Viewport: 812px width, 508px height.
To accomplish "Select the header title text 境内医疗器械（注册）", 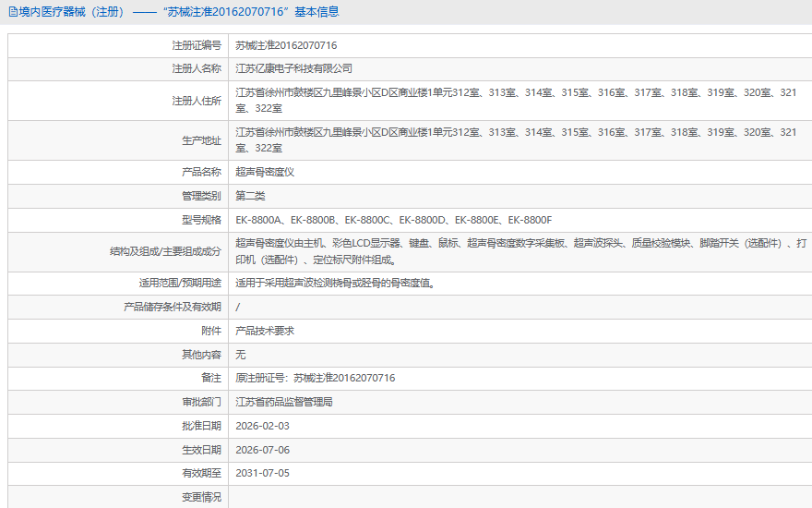I will point(72,12).
